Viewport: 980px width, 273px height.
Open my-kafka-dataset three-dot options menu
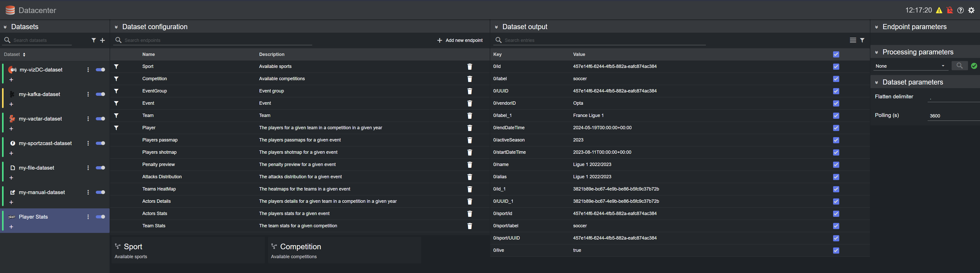tap(88, 94)
